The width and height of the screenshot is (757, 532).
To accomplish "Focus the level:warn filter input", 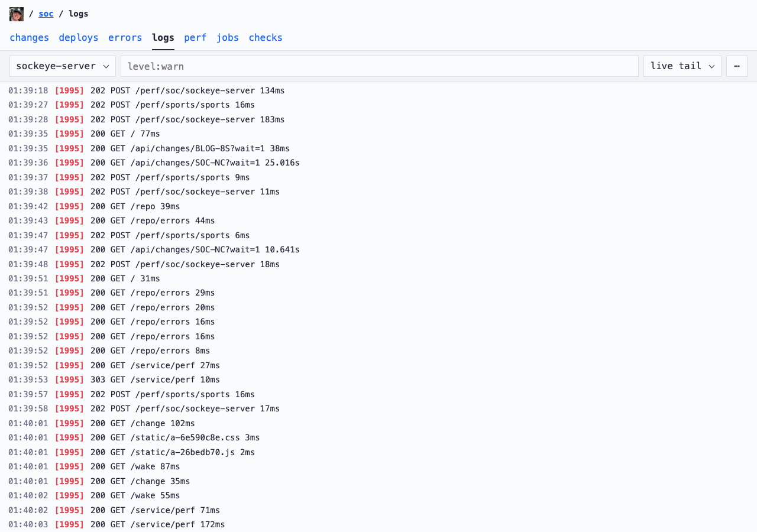I will [380, 66].
